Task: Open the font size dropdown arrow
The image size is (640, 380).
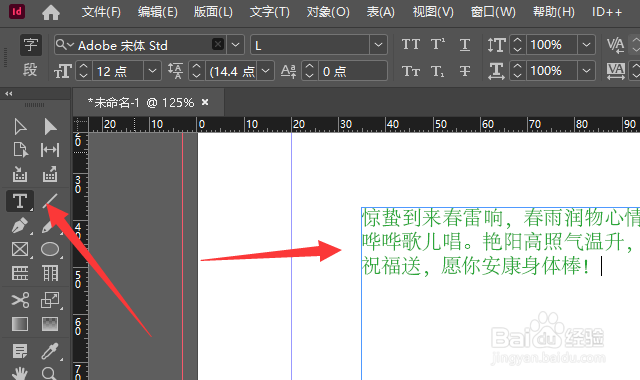Action: (x=152, y=71)
